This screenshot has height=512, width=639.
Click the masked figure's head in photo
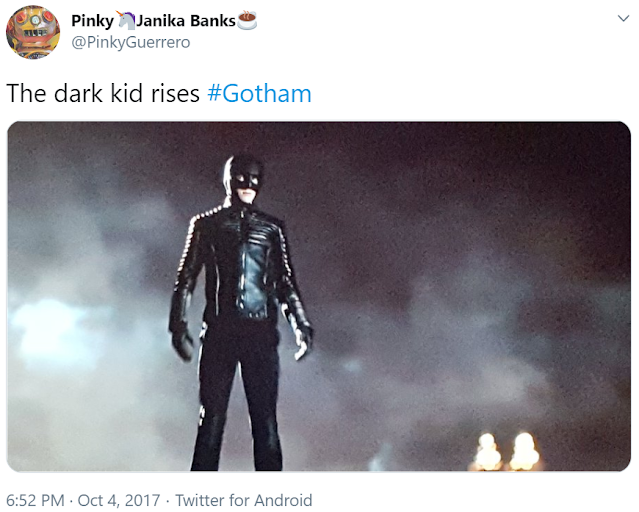coord(244,179)
